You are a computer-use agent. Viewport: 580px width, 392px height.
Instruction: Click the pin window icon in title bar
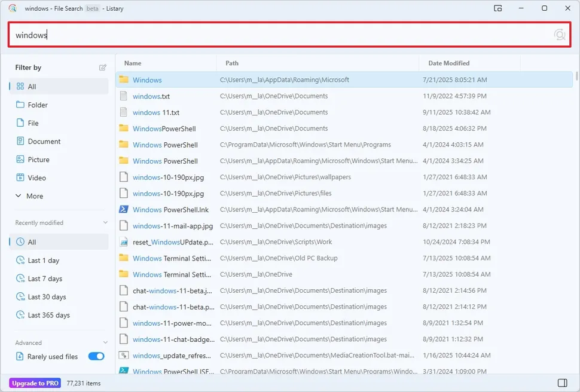pyautogui.click(x=498, y=8)
